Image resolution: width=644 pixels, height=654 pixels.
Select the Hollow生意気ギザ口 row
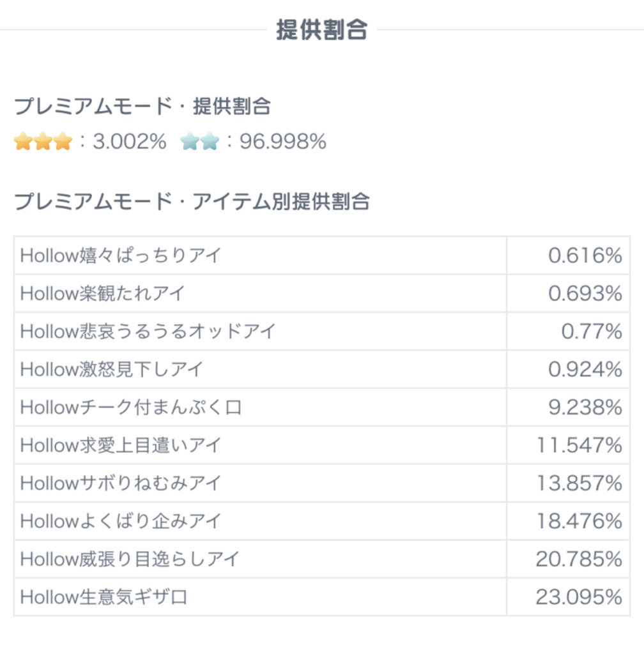coord(103,597)
